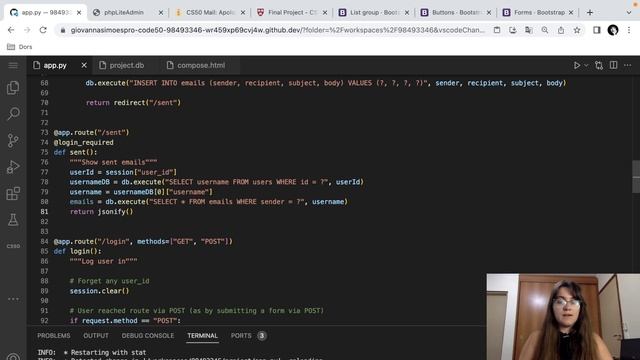This screenshot has height=360, width=640.
Task: Go forward in the browser
Action: [27, 30]
